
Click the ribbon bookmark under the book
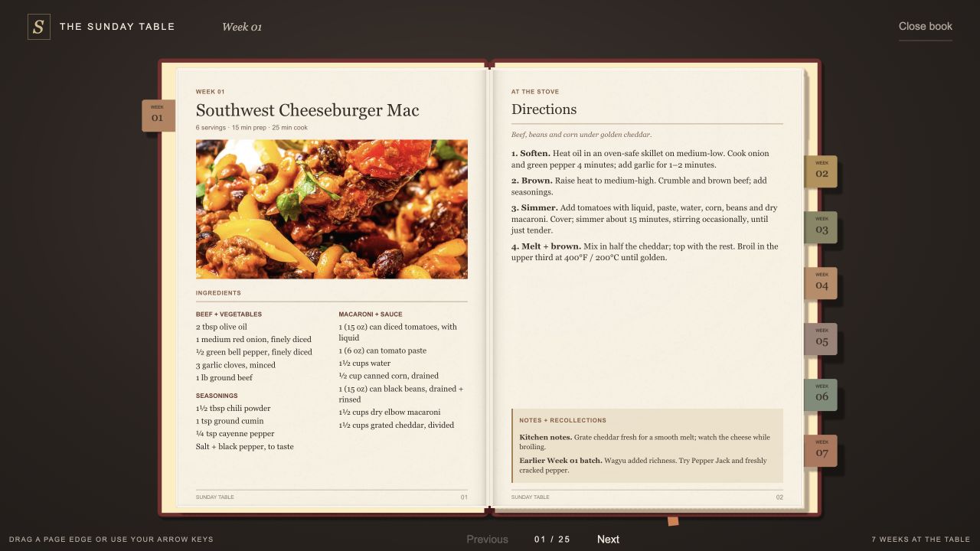(x=673, y=521)
